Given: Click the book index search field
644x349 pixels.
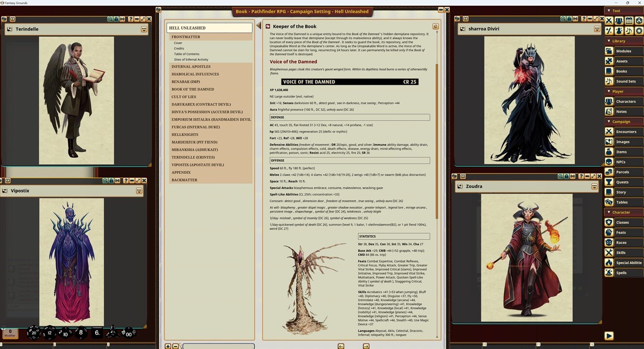Looking at the screenshot, I should [x=218, y=346].
